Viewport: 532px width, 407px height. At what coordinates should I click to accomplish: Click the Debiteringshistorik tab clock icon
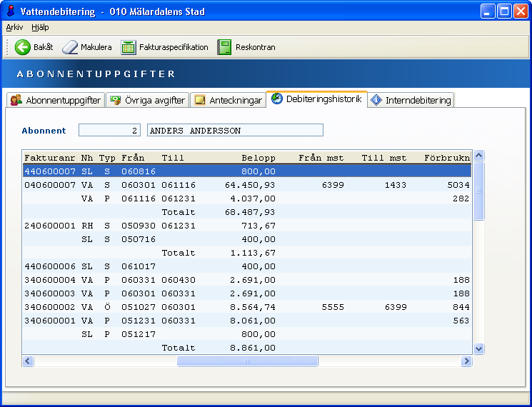pos(277,99)
